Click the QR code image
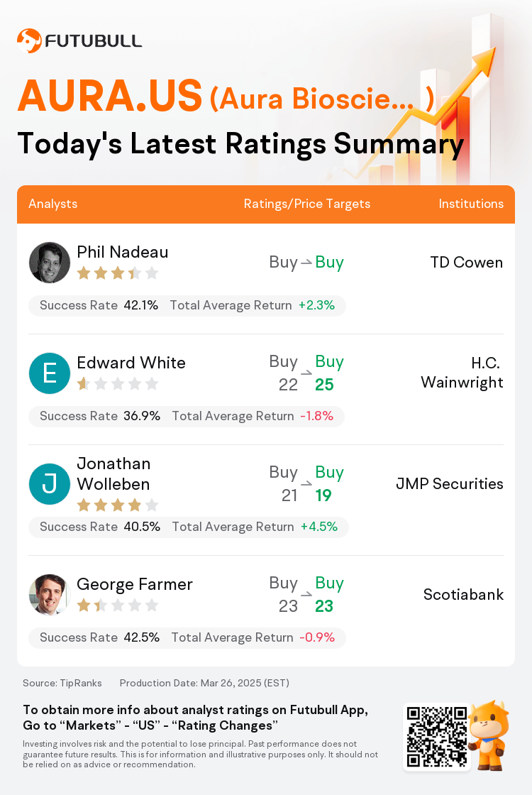The image size is (532, 795). tap(437, 737)
